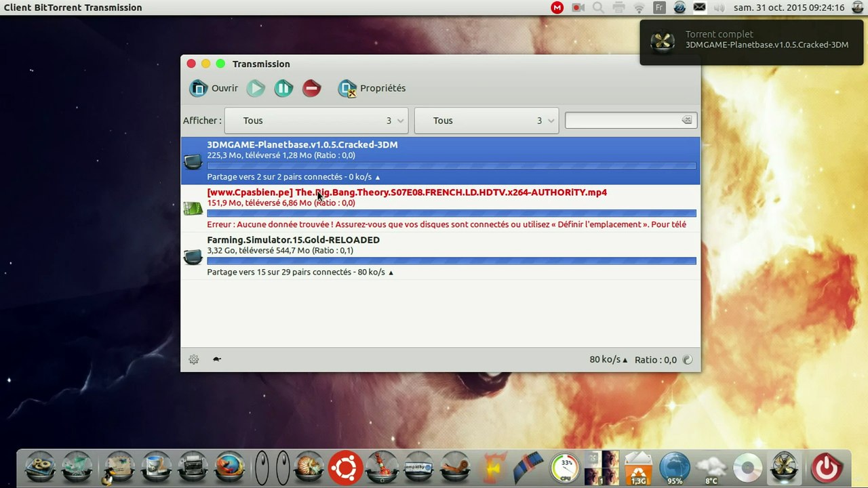Open the blue globe indicator in top bar

pos(679,7)
